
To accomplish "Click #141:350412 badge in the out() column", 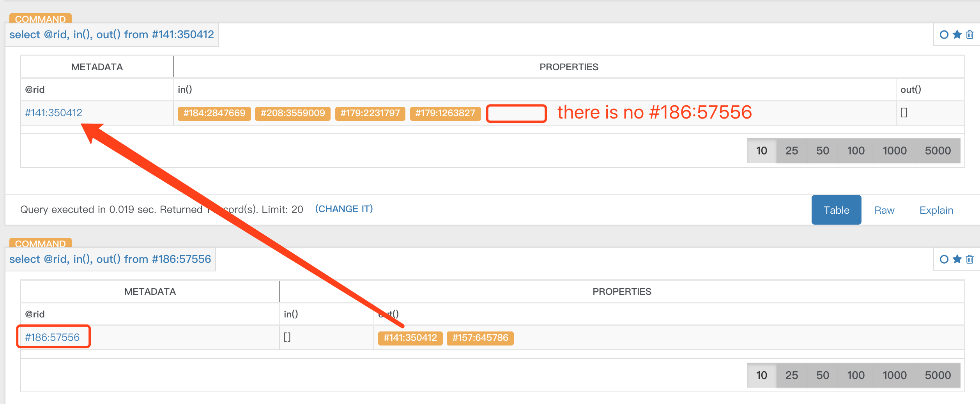I will point(409,338).
